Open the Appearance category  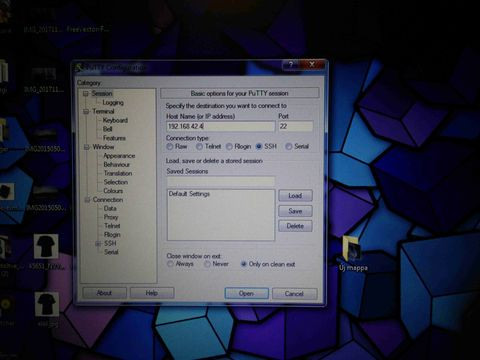(x=119, y=156)
